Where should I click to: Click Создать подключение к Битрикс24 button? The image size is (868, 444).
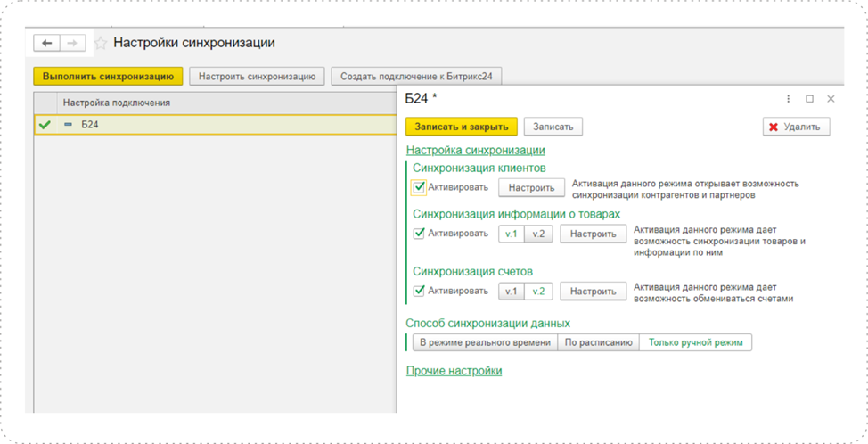(x=416, y=77)
